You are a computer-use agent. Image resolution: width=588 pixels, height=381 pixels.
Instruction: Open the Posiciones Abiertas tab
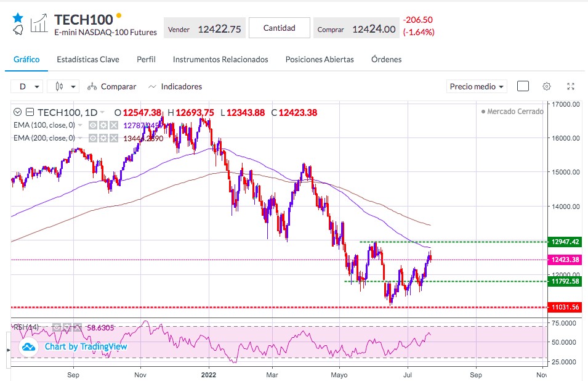pos(320,59)
